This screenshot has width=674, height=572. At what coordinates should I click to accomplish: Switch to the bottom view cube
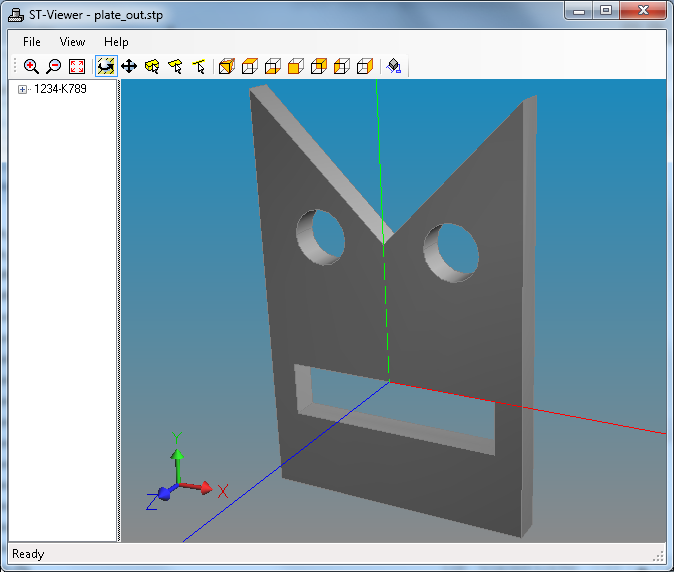point(273,66)
